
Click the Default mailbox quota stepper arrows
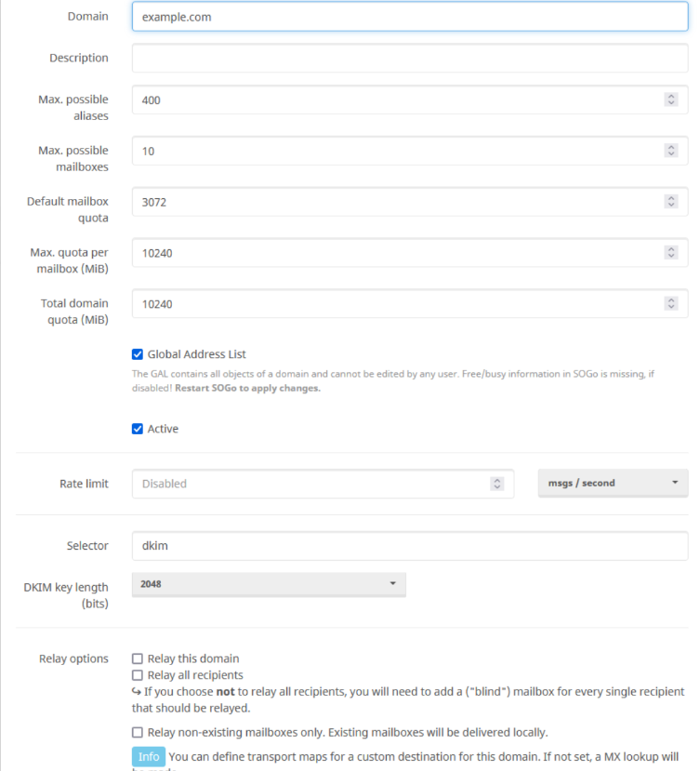[670, 202]
